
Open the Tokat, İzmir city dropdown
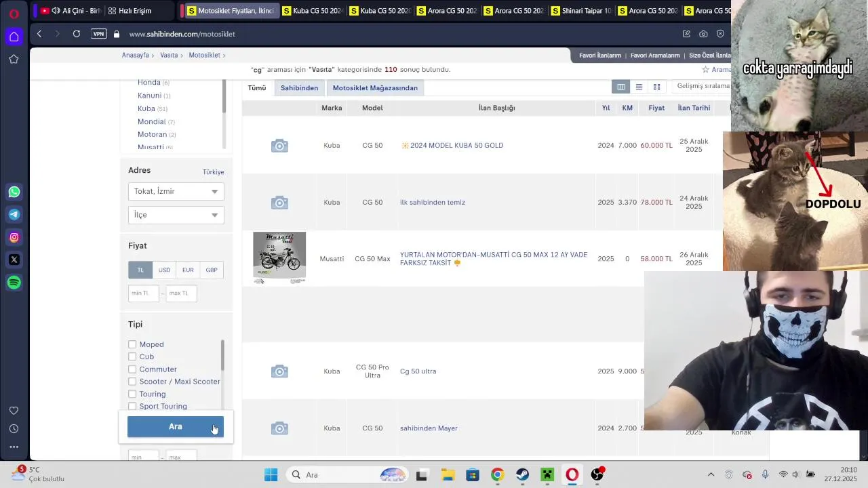[x=176, y=191]
